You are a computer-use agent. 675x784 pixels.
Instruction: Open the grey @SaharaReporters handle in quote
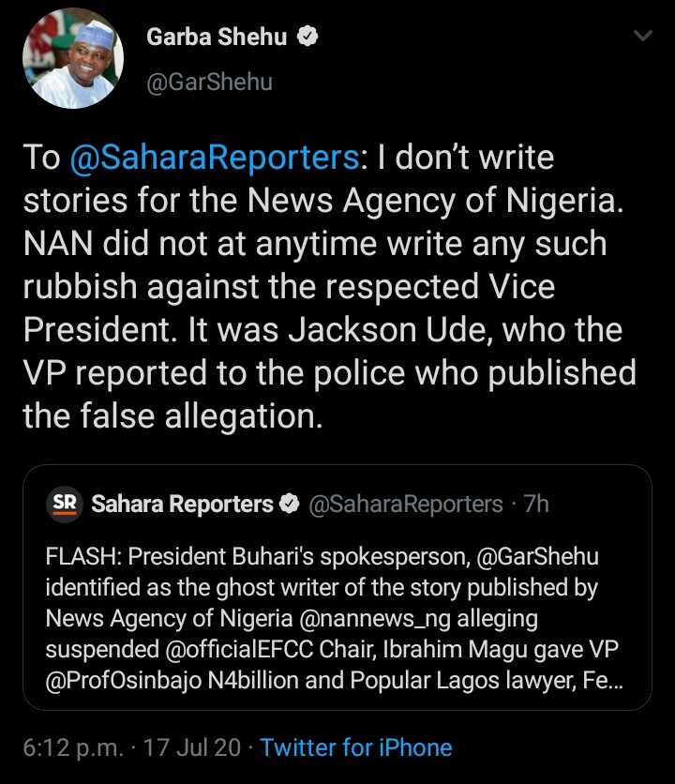click(x=405, y=505)
